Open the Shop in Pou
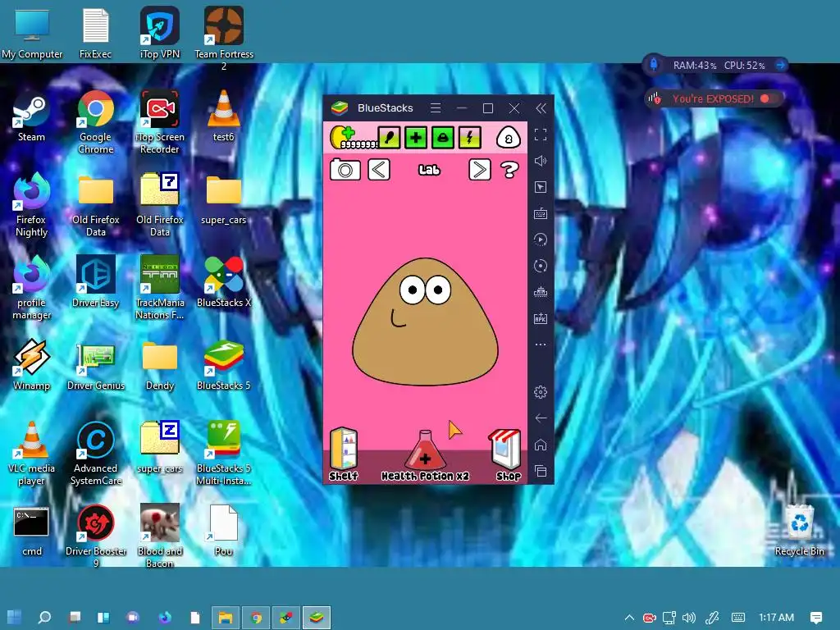The height and width of the screenshot is (630, 840). coord(507,454)
